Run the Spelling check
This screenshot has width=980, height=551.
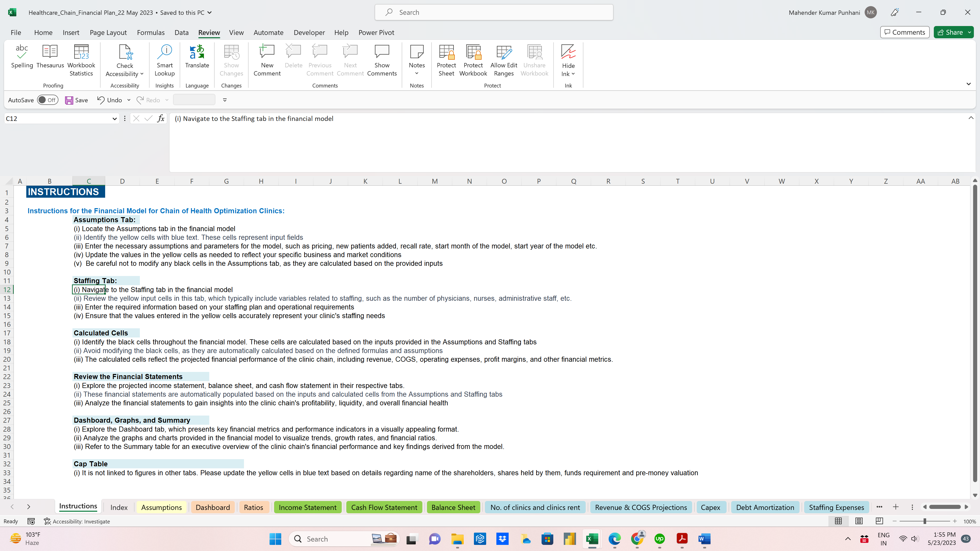[22, 57]
